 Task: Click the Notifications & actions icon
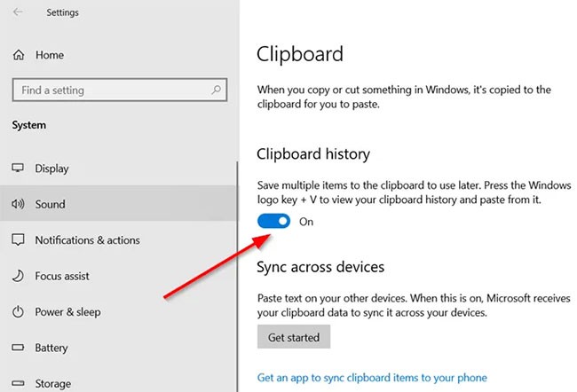(18, 240)
